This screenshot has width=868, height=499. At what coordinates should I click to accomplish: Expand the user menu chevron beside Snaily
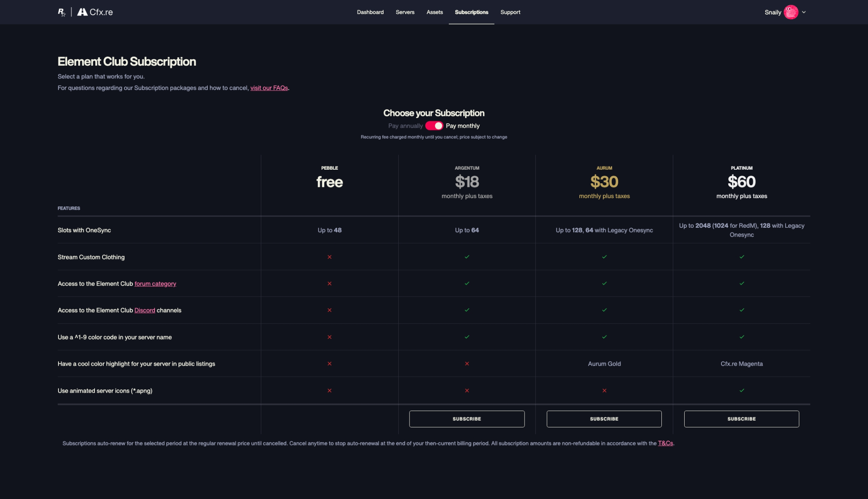coord(804,12)
